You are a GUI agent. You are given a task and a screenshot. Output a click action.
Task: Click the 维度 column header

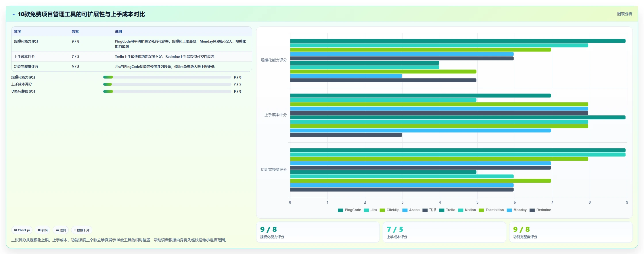click(x=18, y=32)
